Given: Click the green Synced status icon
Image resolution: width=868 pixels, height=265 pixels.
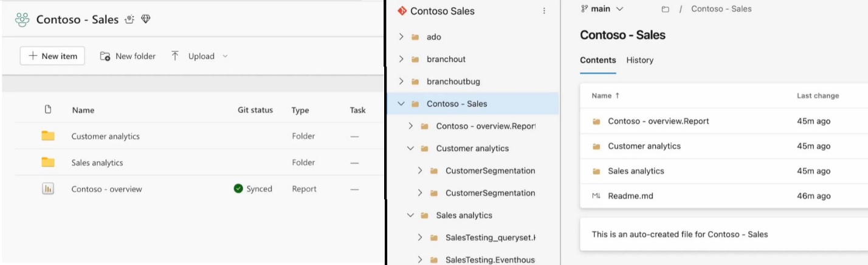Looking at the screenshot, I should coord(238,188).
